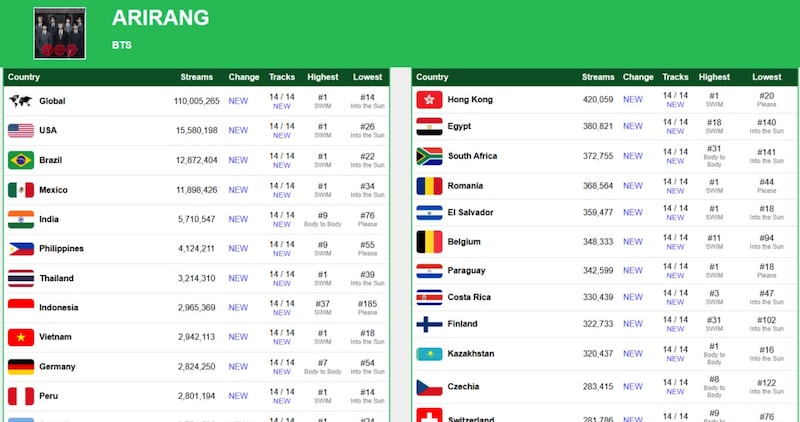
Task: Click the USA flag icon
Action: (x=20, y=130)
